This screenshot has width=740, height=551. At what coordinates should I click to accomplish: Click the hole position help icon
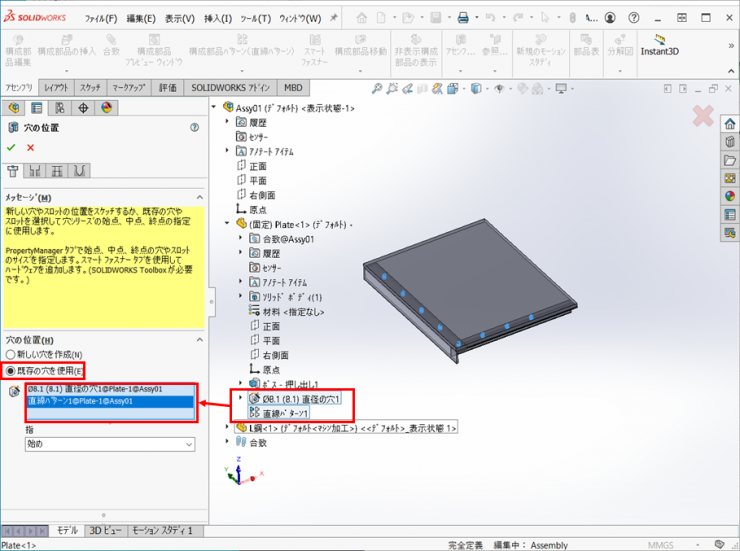click(194, 128)
